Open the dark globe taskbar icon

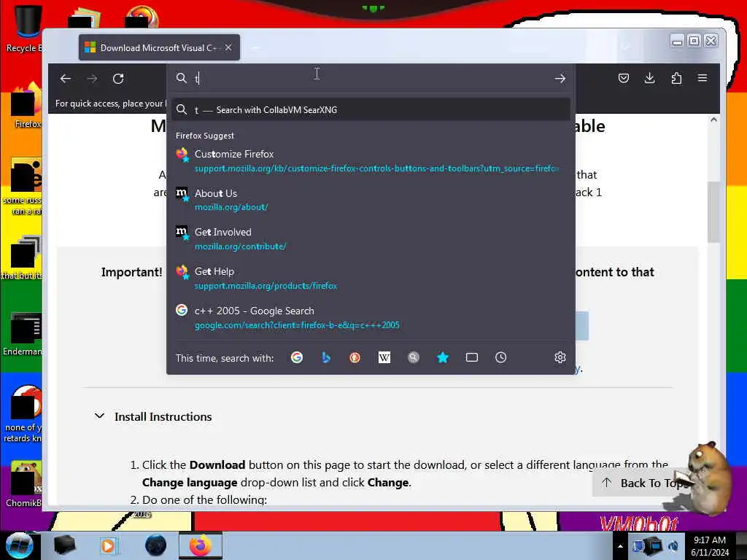(x=155, y=545)
